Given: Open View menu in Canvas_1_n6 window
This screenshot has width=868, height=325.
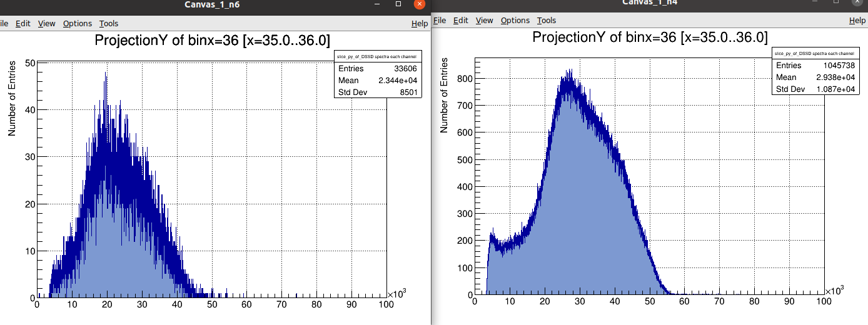Looking at the screenshot, I should coord(47,24).
